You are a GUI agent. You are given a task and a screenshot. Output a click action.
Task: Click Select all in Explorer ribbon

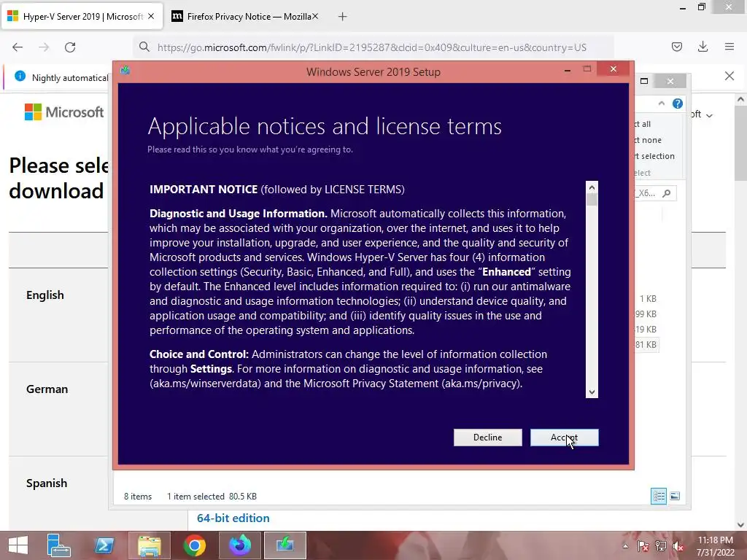coord(642,124)
